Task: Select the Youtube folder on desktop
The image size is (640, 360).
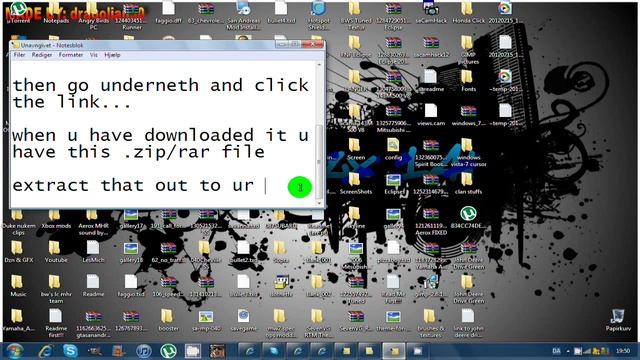Action: click(56, 252)
